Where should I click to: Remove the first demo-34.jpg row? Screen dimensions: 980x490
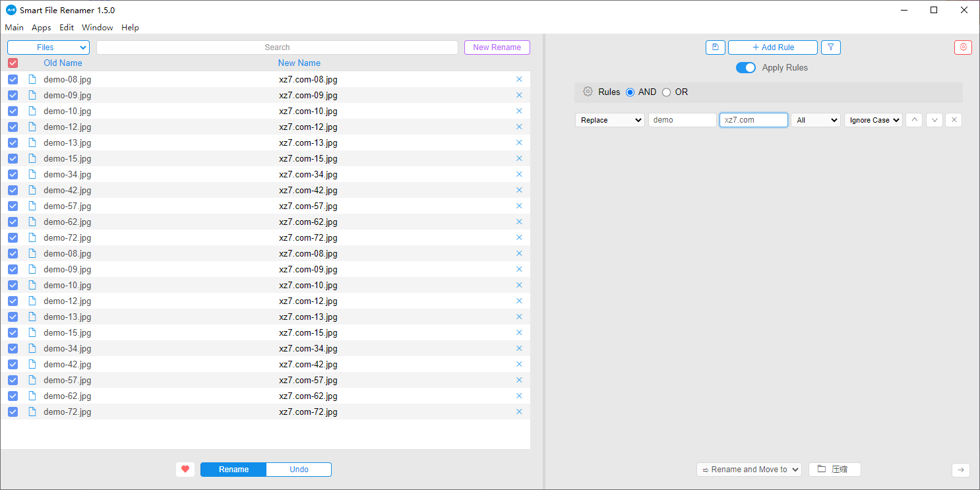pos(519,174)
